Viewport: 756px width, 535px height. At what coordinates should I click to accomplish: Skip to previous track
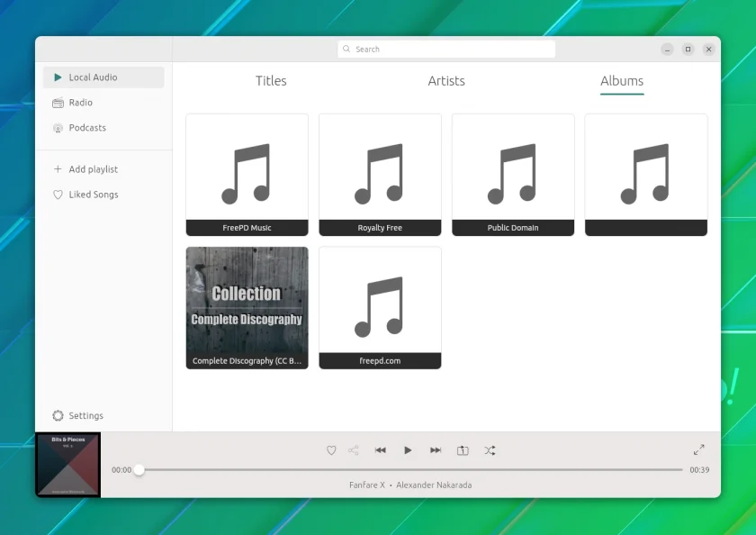(381, 450)
